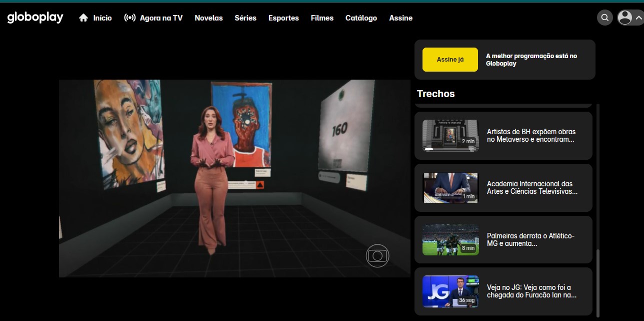Open search with the magnifier icon

[x=604, y=18]
